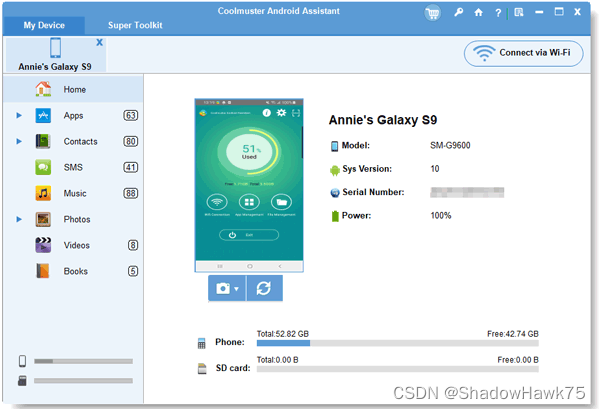
Task: Click the Photos picture icon
Action: tap(43, 219)
